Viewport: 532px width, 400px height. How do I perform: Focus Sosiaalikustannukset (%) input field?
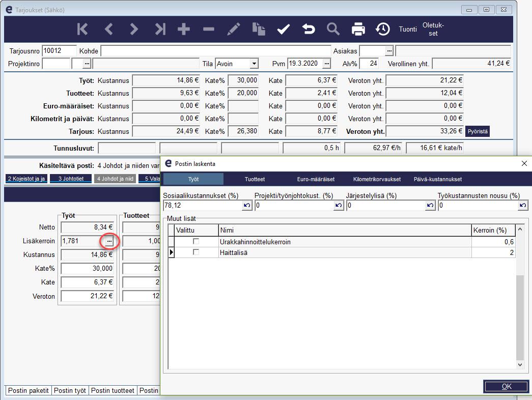tap(203, 205)
